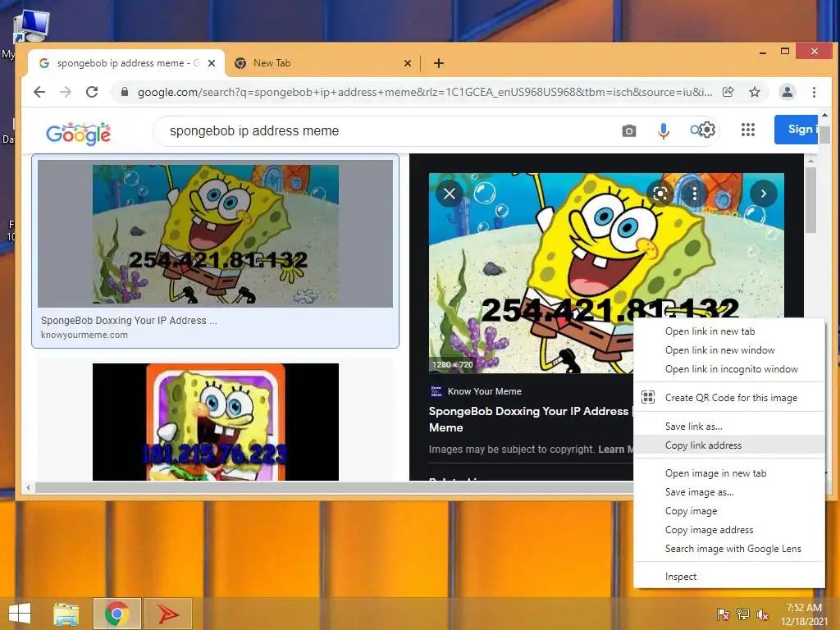Choose Search image with Google Lens
This screenshot has width=840, height=630.
point(728,549)
